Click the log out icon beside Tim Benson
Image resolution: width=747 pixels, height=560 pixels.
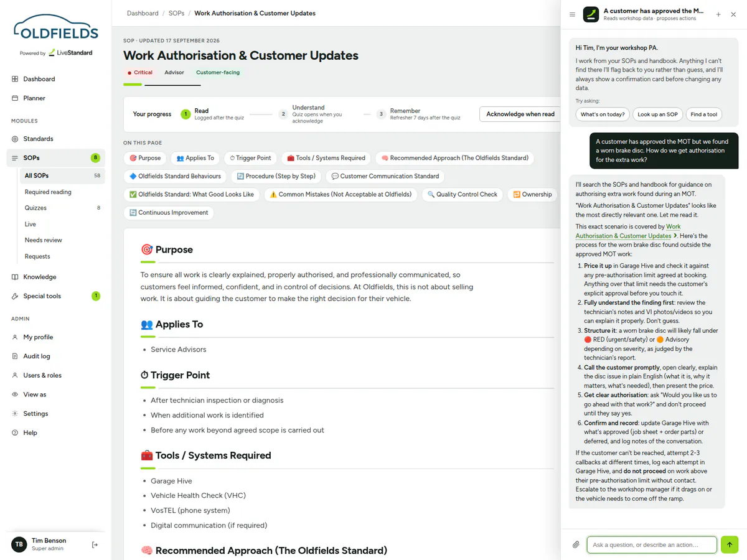pyautogui.click(x=95, y=544)
